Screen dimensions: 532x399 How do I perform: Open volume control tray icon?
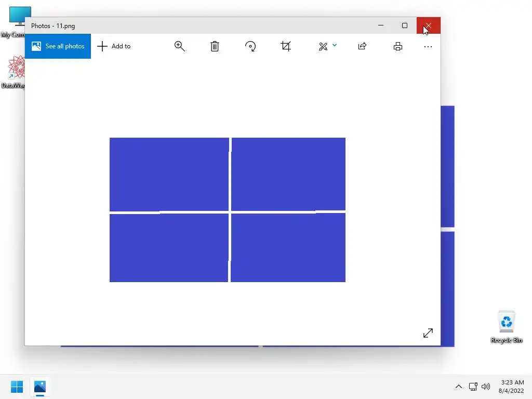point(486,387)
